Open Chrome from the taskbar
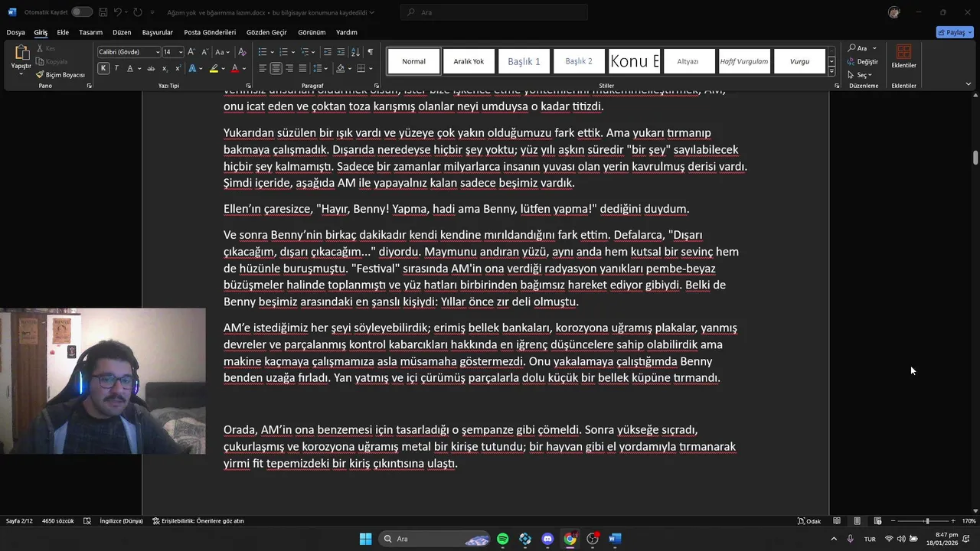 pyautogui.click(x=570, y=539)
